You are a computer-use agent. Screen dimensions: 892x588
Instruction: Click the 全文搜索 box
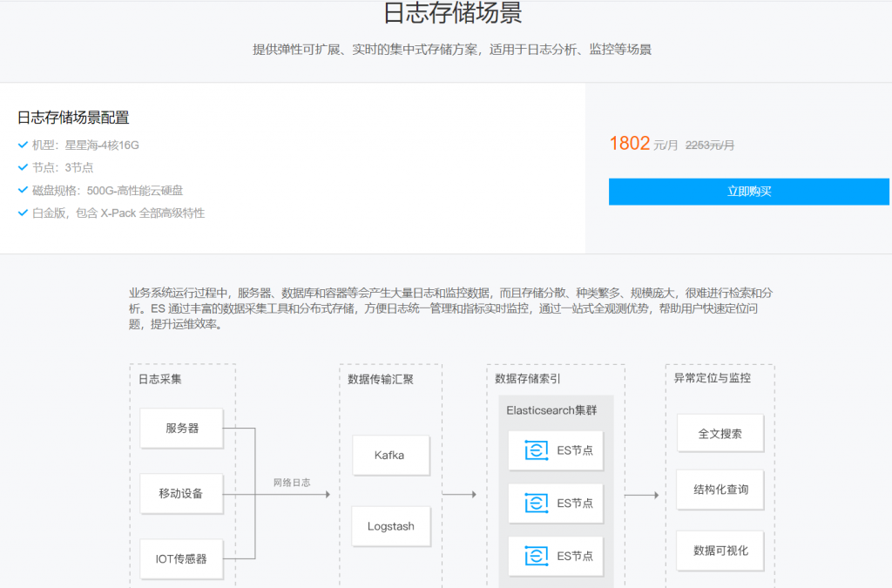pos(720,433)
